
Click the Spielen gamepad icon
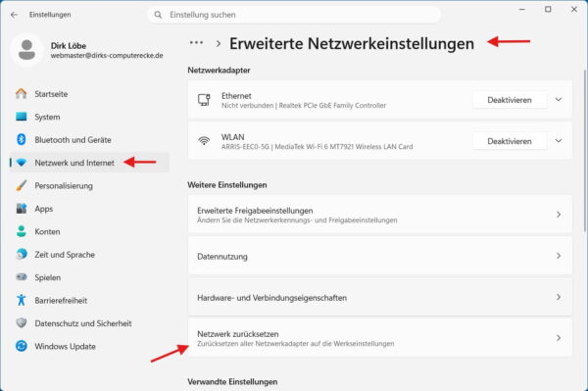click(22, 277)
